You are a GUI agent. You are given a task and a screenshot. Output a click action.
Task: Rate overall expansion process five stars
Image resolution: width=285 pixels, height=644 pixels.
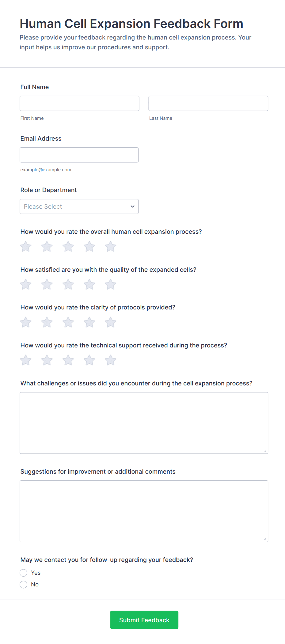(110, 247)
